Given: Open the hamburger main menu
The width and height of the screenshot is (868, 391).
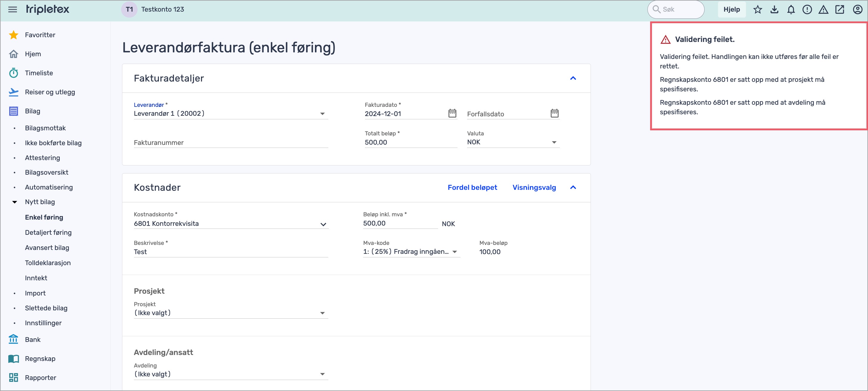Looking at the screenshot, I should coord(13,10).
